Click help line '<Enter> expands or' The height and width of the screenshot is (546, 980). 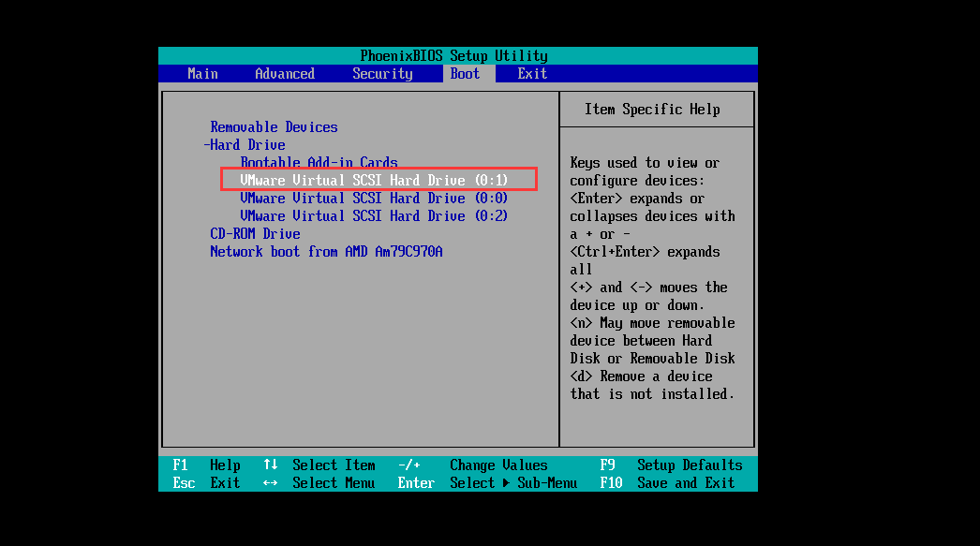(x=637, y=198)
